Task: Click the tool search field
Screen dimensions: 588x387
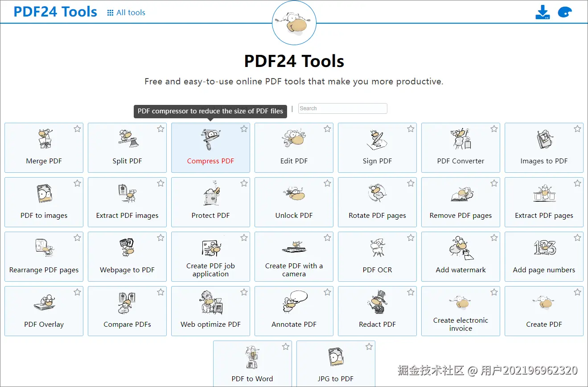Action: (x=342, y=108)
